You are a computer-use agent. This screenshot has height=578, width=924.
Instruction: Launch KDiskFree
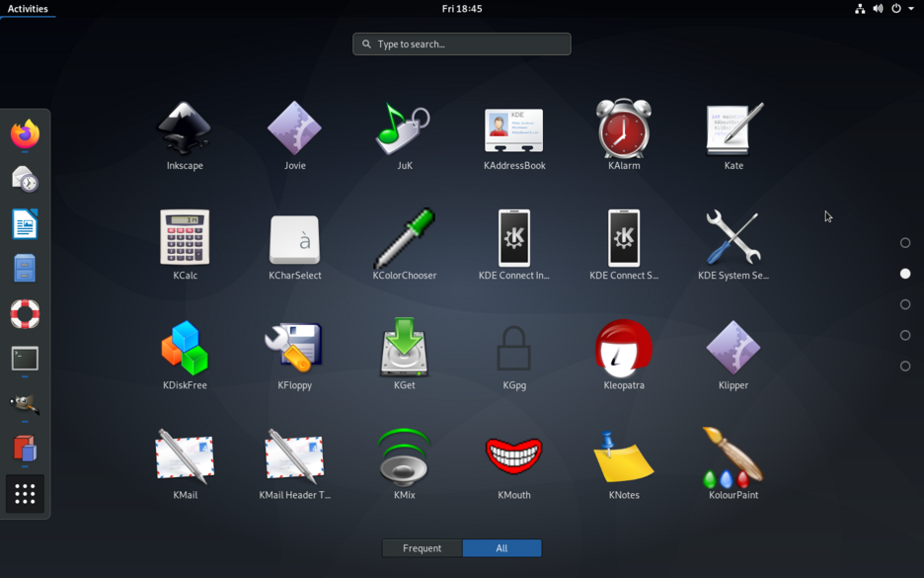(185, 355)
